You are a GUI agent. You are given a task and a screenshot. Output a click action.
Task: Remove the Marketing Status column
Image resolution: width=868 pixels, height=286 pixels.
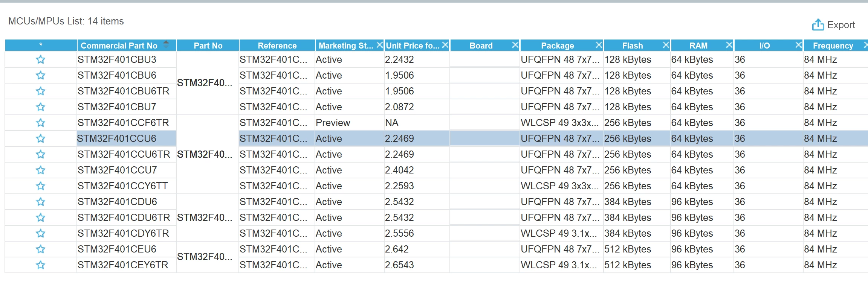coord(379,45)
